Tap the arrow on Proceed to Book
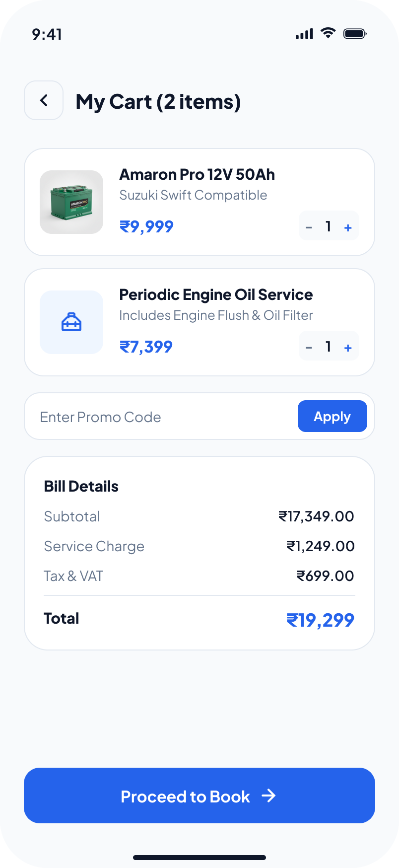Screen dimensions: 399x868 [269, 796]
